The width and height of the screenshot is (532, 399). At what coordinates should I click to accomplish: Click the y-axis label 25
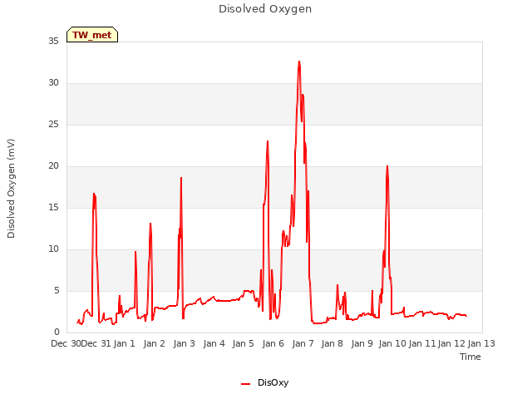coord(53,125)
